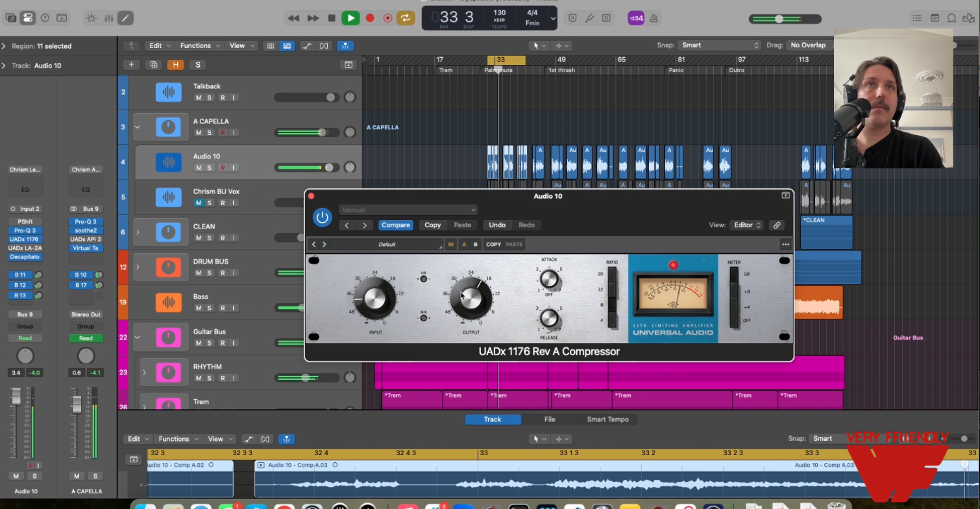Switch to the File tab in editor
980x509 pixels.
[550, 419]
